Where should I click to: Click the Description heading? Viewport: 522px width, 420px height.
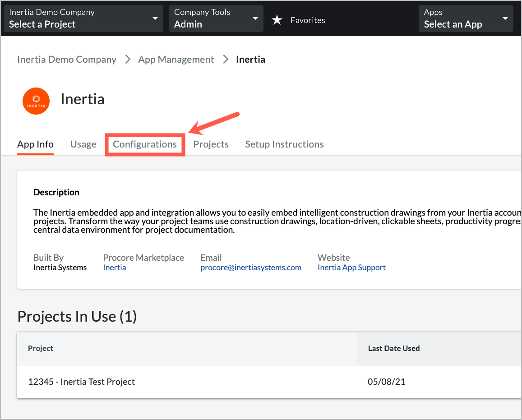(x=56, y=192)
